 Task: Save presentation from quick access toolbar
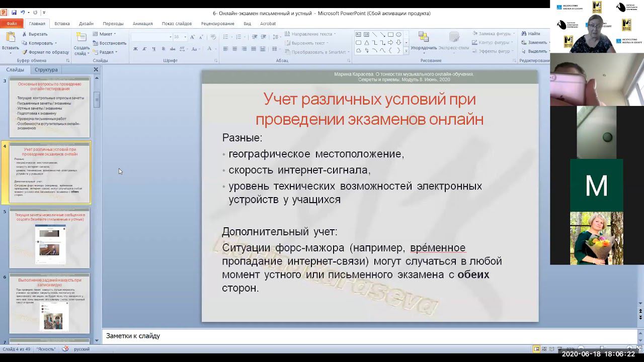click(14, 13)
